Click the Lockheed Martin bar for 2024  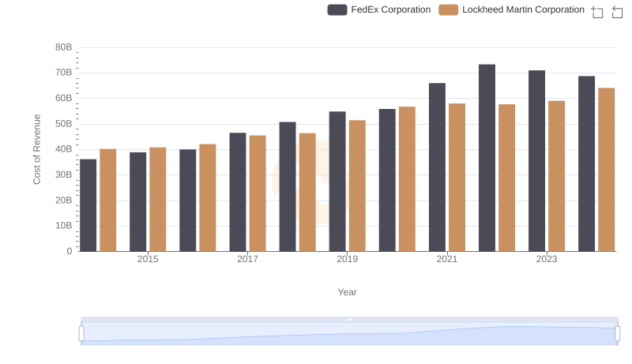point(606,170)
